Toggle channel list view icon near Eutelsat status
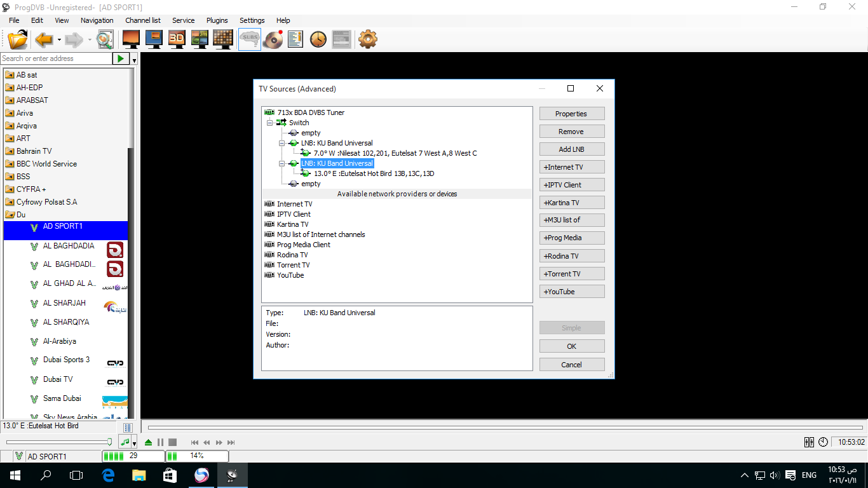The height and width of the screenshot is (488, 868). click(128, 428)
